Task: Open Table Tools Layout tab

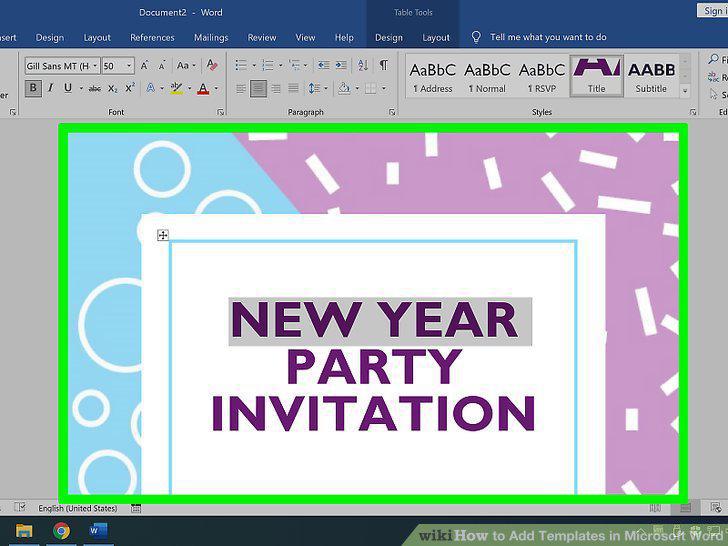Action: coord(436,38)
